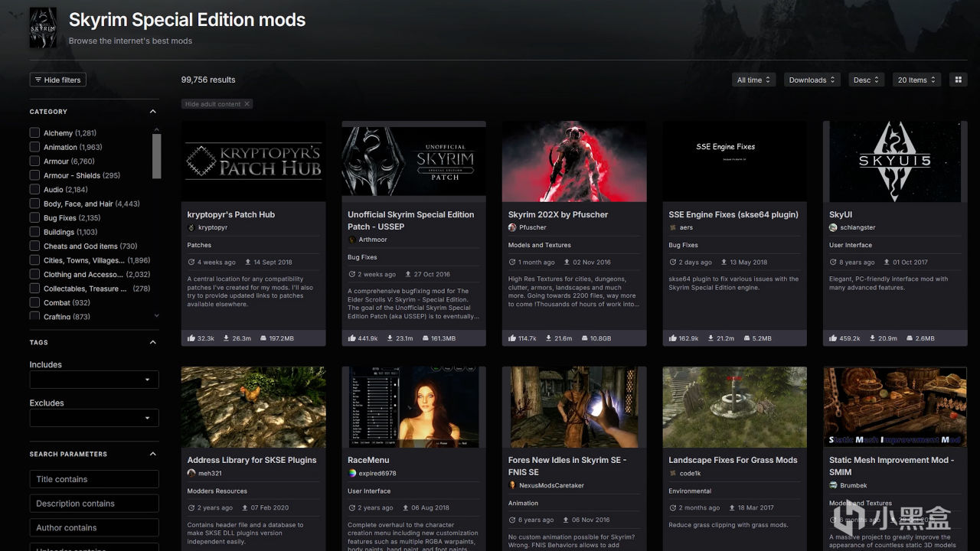980x551 pixels.
Task: Open the 'All time' period dropdown
Action: (754, 80)
